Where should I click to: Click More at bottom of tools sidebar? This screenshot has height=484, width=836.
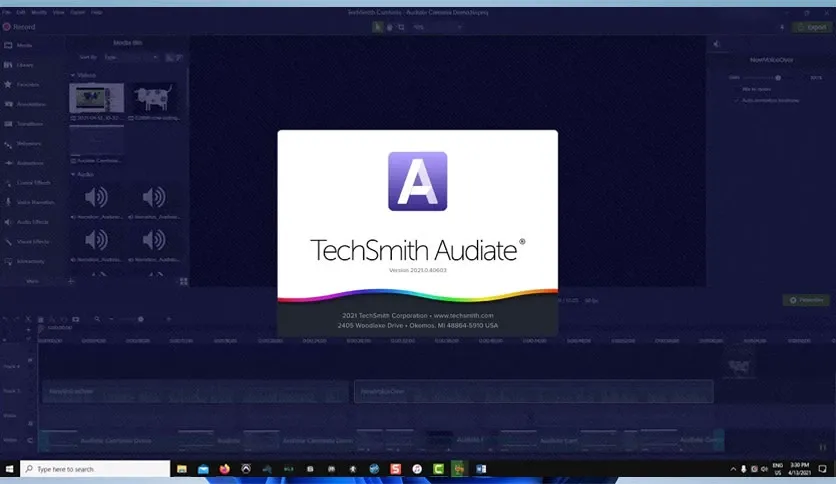(33, 281)
